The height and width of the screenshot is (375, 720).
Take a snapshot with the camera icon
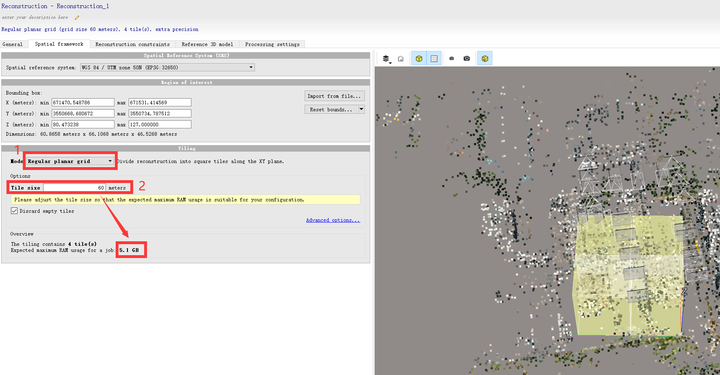[x=467, y=58]
